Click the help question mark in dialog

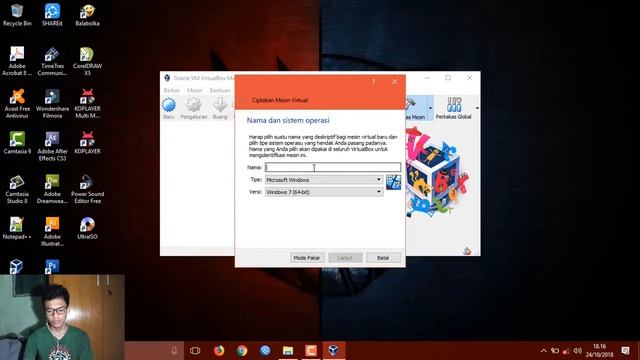(373, 82)
